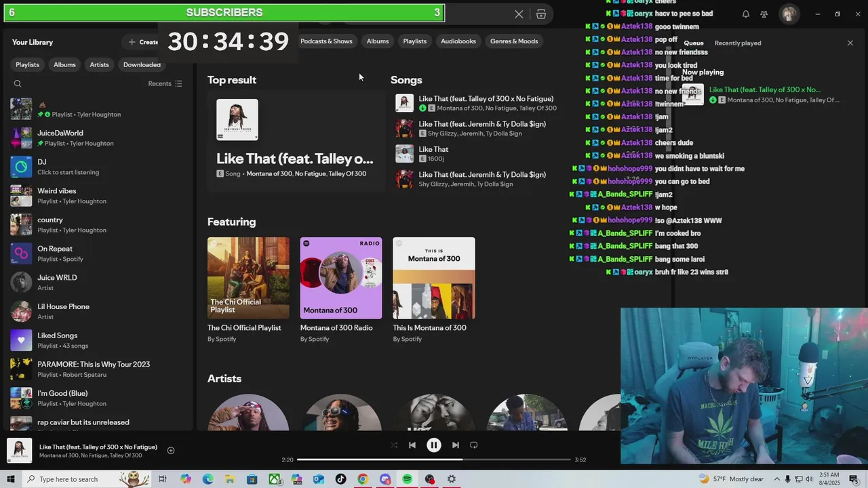Open the Friend Activity icon
The image size is (868, 488).
coord(764,14)
